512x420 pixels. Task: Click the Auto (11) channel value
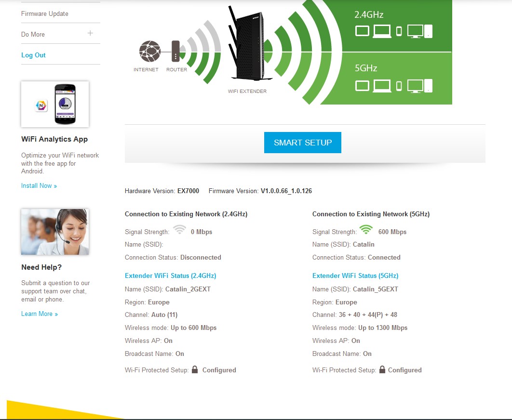164,315
